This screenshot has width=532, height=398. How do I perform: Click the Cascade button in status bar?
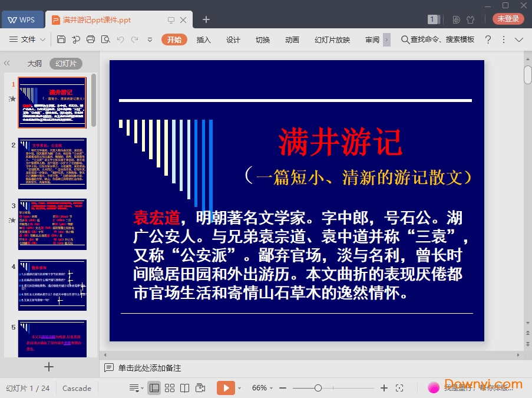(x=77, y=388)
